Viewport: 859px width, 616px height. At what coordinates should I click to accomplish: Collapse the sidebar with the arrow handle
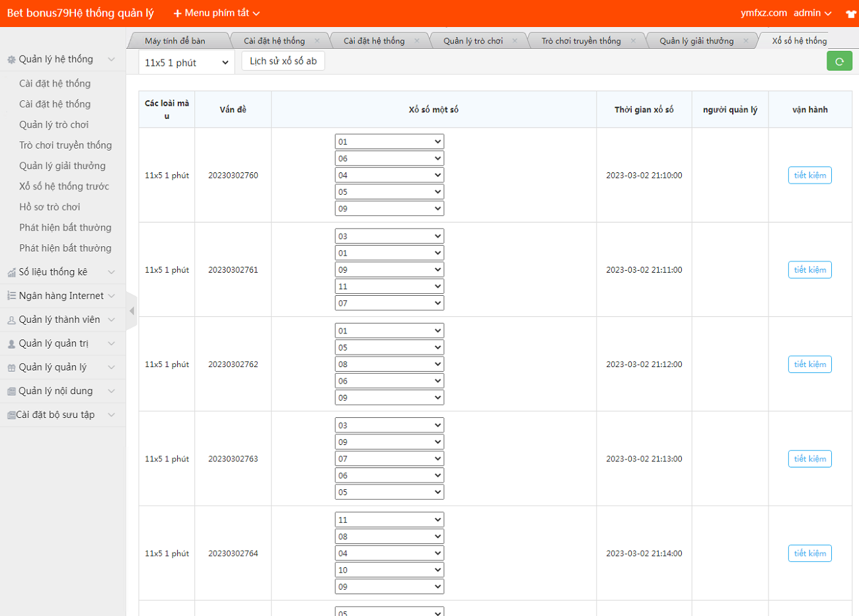(x=131, y=310)
